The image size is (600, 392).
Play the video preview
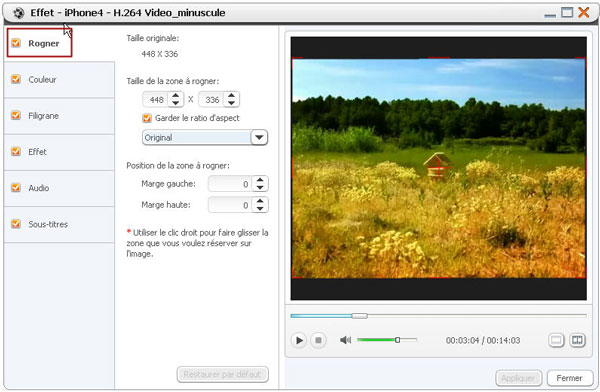click(299, 340)
